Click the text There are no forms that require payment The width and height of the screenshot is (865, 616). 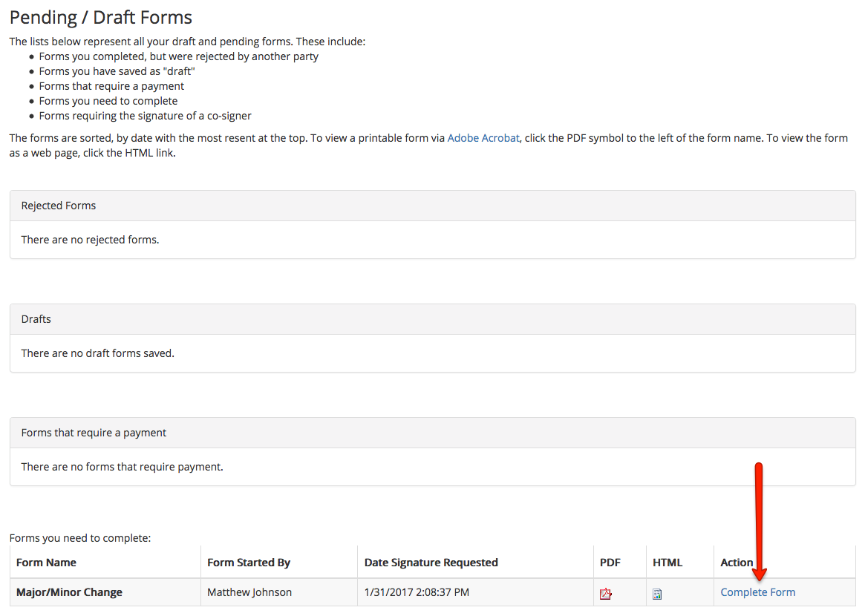click(122, 467)
